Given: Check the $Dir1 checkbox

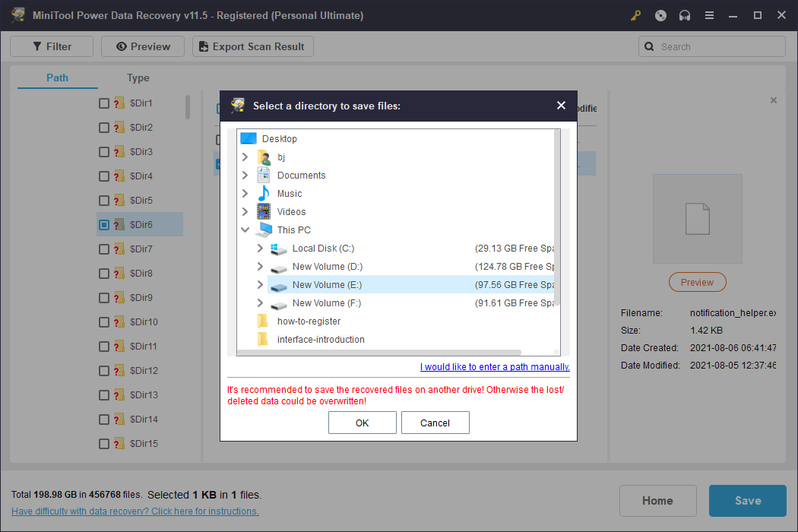Looking at the screenshot, I should point(104,103).
